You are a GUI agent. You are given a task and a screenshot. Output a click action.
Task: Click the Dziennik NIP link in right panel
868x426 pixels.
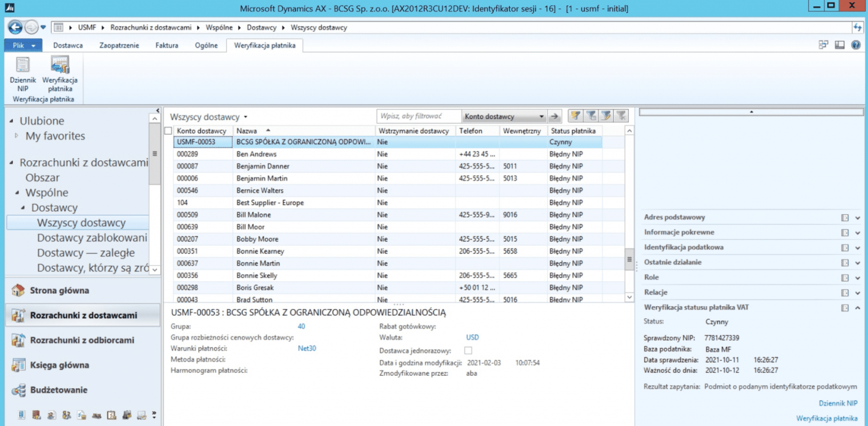click(839, 403)
